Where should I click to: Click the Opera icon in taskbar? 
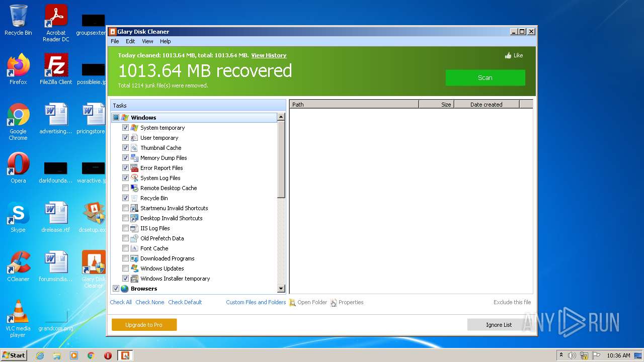click(x=108, y=355)
